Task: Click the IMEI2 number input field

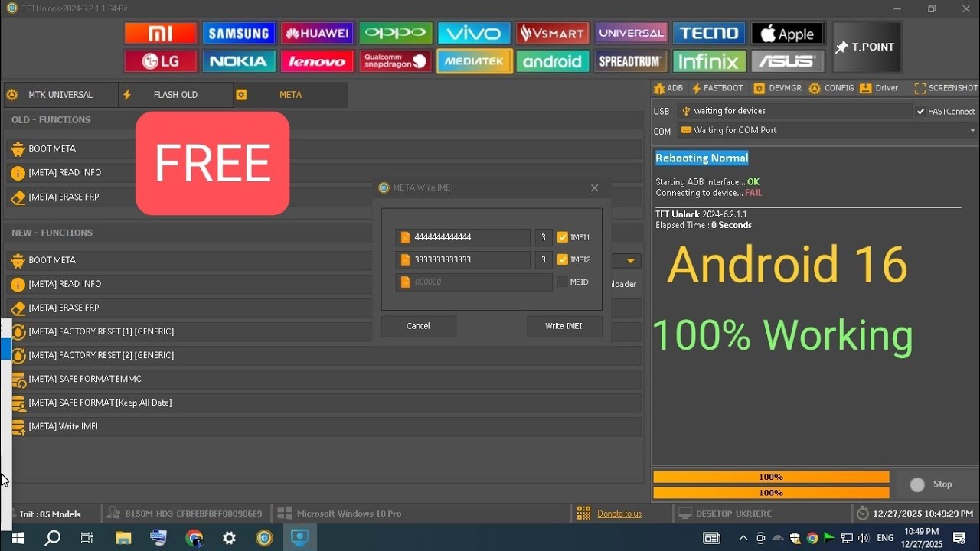Action: [x=463, y=259]
